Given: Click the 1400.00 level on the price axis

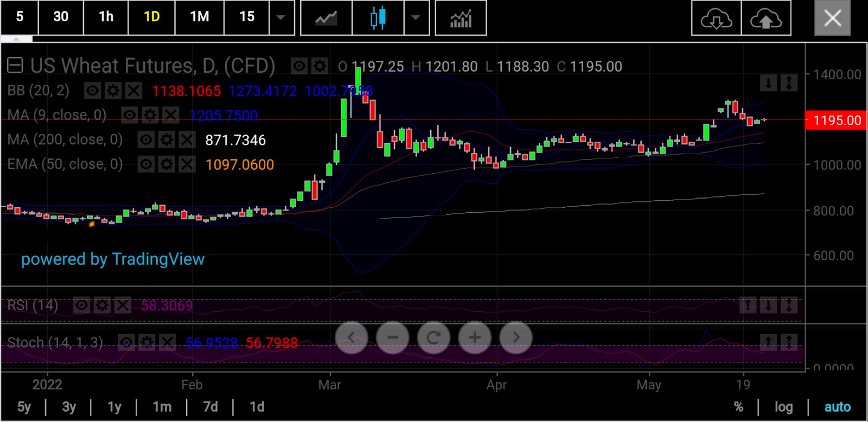Looking at the screenshot, I should tap(837, 74).
